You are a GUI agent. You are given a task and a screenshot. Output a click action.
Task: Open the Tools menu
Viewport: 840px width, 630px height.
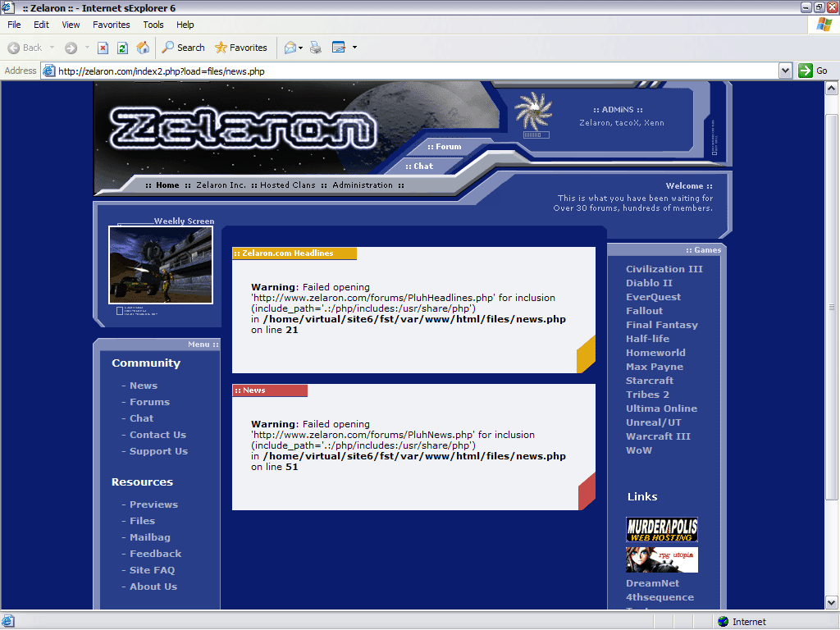153,25
